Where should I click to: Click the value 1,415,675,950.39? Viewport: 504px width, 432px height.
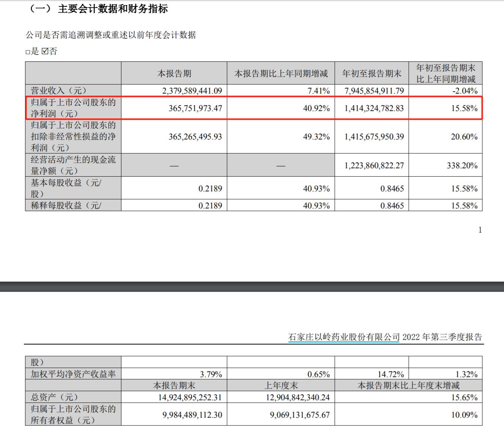coord(374,137)
